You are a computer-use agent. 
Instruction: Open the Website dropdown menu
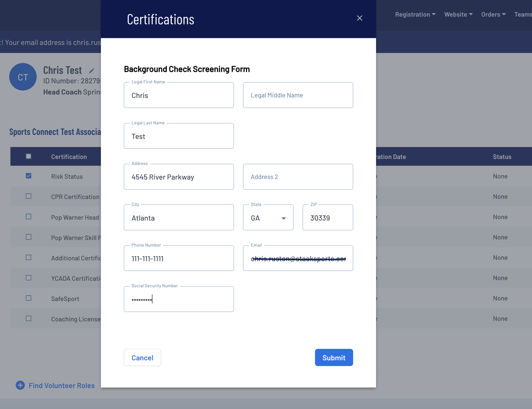pos(458,14)
